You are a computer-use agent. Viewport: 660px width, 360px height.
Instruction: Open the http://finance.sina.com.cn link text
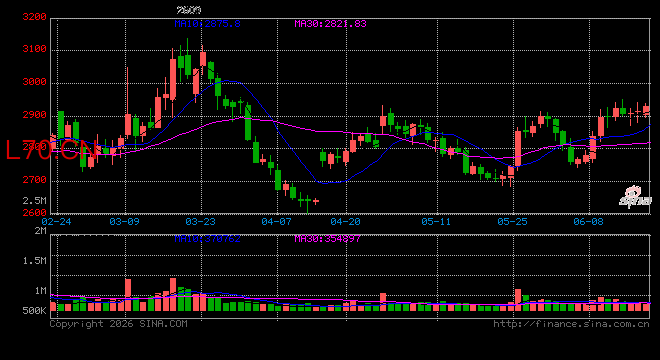(x=571, y=324)
